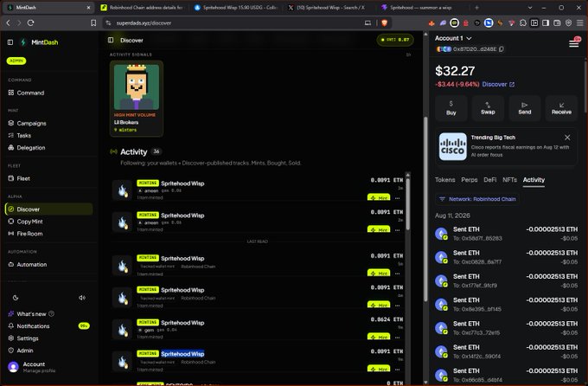Open more options on the first Spritehood Wisp row
Screen dimensions: 588x386
(x=398, y=198)
